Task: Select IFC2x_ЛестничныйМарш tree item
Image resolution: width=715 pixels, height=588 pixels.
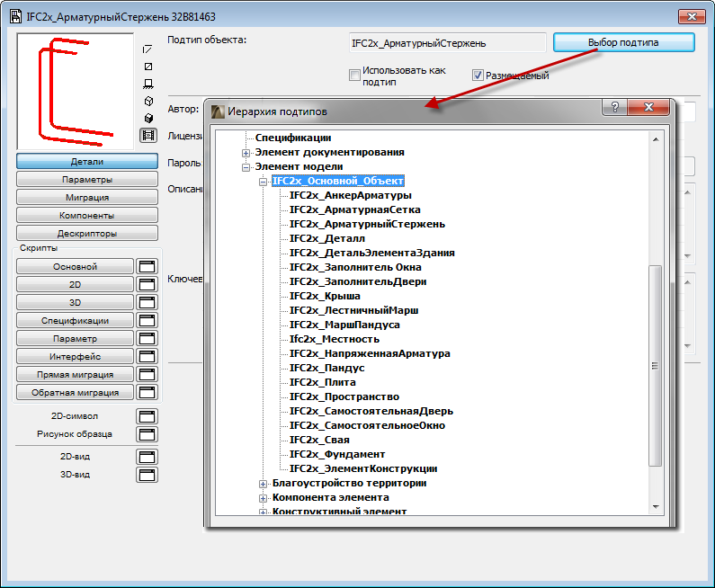Action: click(353, 310)
